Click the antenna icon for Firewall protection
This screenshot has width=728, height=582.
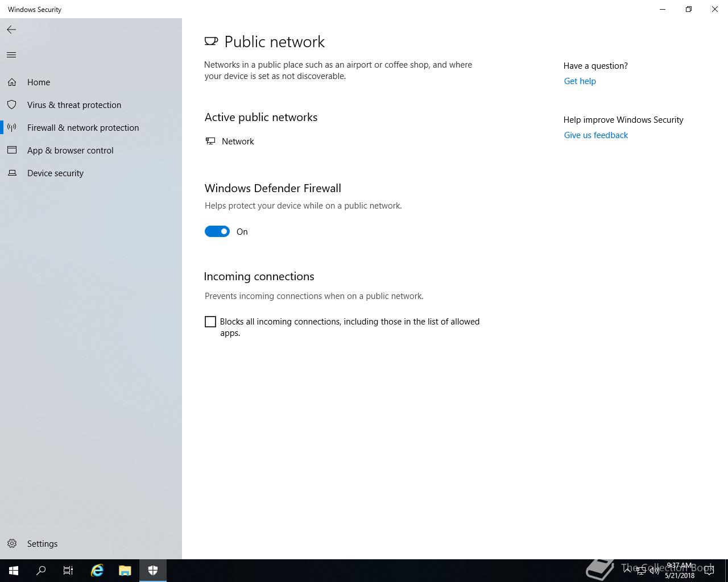pyautogui.click(x=12, y=128)
